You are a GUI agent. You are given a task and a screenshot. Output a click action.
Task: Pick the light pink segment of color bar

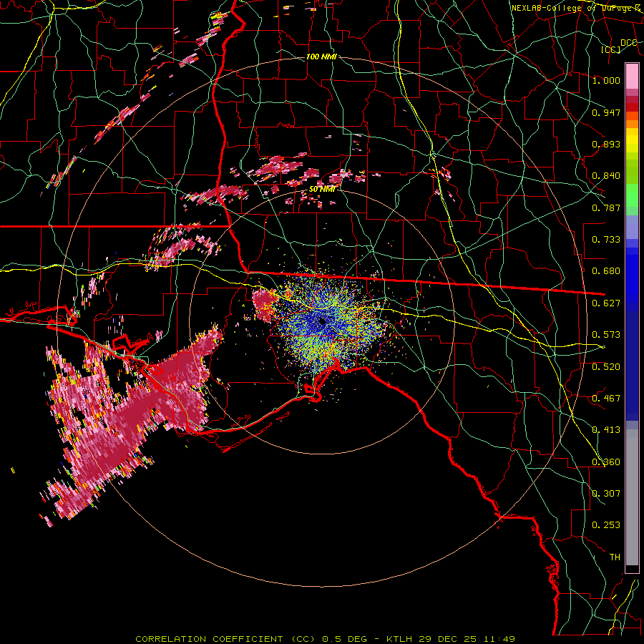pos(632,76)
